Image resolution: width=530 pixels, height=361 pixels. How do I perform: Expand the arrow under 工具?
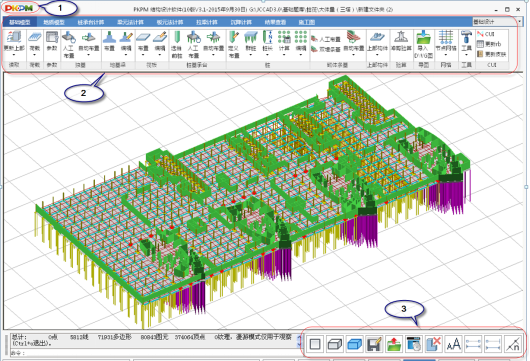466,55
